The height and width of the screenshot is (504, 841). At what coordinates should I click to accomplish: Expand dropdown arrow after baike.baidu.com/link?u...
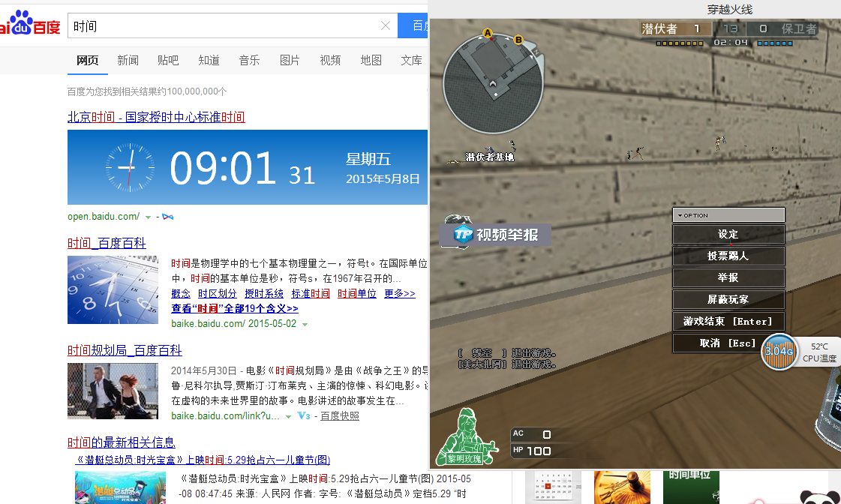[288, 416]
